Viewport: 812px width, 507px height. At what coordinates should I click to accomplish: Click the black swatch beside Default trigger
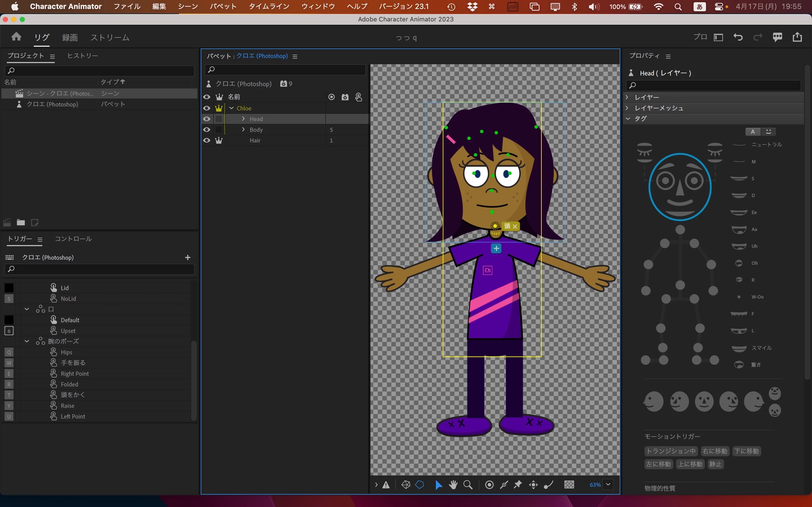9,320
